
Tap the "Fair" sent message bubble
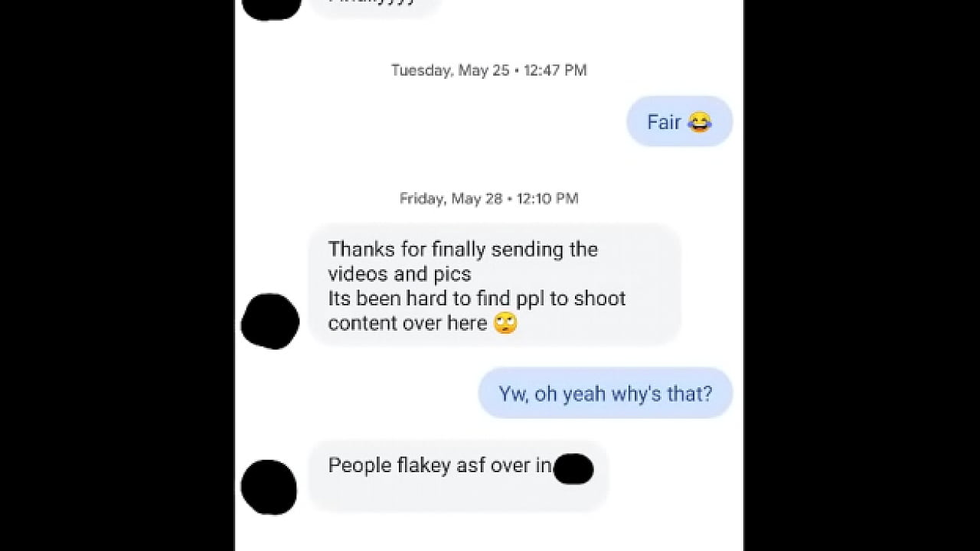tap(679, 122)
